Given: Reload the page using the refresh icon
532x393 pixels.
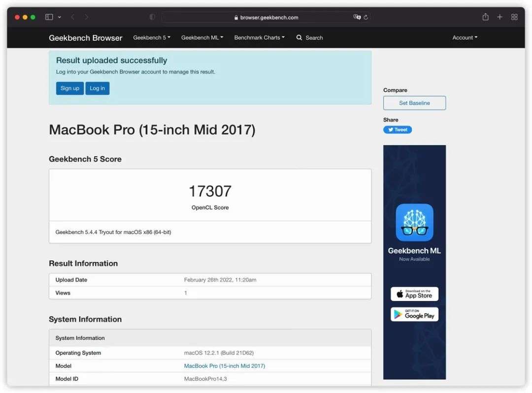Looking at the screenshot, I should click(366, 17).
